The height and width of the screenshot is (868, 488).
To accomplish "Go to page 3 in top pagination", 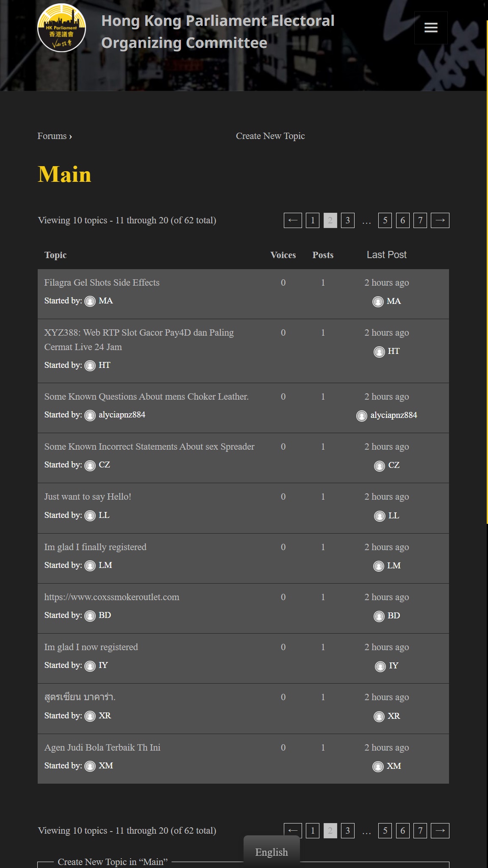I will [347, 220].
